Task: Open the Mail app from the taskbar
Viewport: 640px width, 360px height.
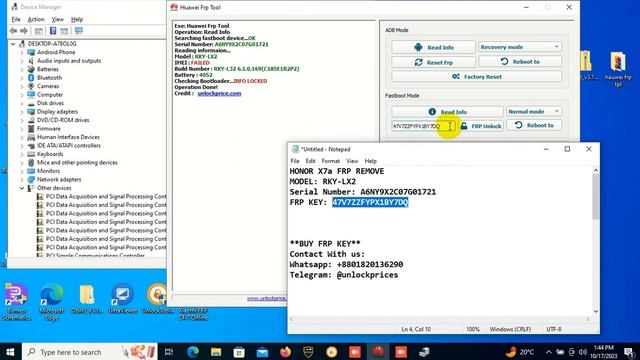Action: pos(262,352)
